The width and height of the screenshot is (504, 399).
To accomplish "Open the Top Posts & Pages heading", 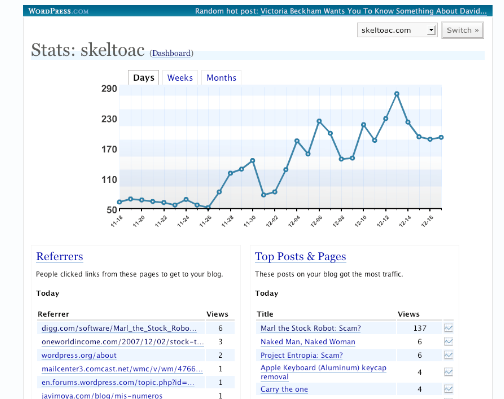I will point(300,256).
